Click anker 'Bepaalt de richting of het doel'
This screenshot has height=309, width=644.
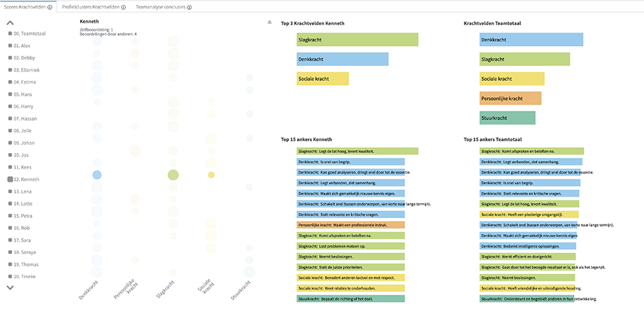tap(351, 299)
